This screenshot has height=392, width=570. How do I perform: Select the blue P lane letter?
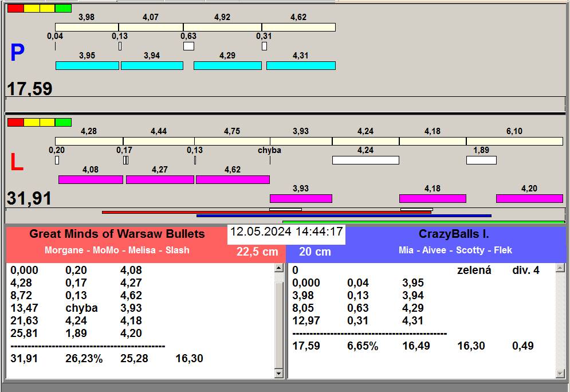[x=17, y=53]
